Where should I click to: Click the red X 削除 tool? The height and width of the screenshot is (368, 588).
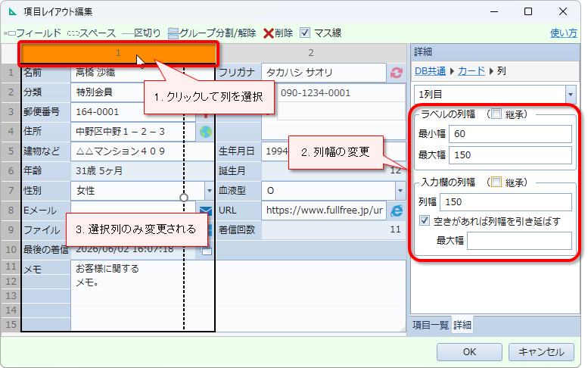point(278,33)
